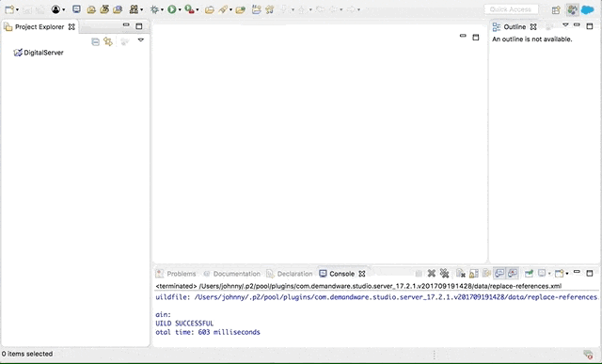
Task: Close the Console tab using its X
Action: (x=361, y=274)
